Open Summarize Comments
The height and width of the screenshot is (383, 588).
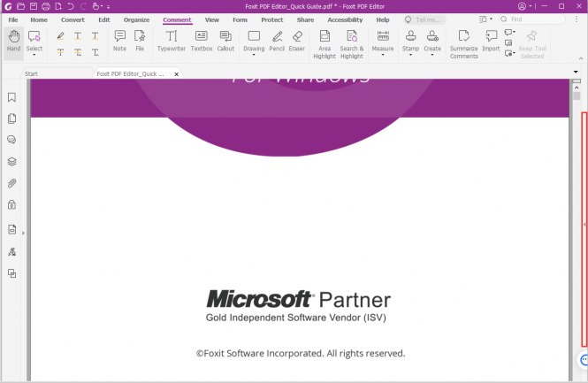point(464,44)
